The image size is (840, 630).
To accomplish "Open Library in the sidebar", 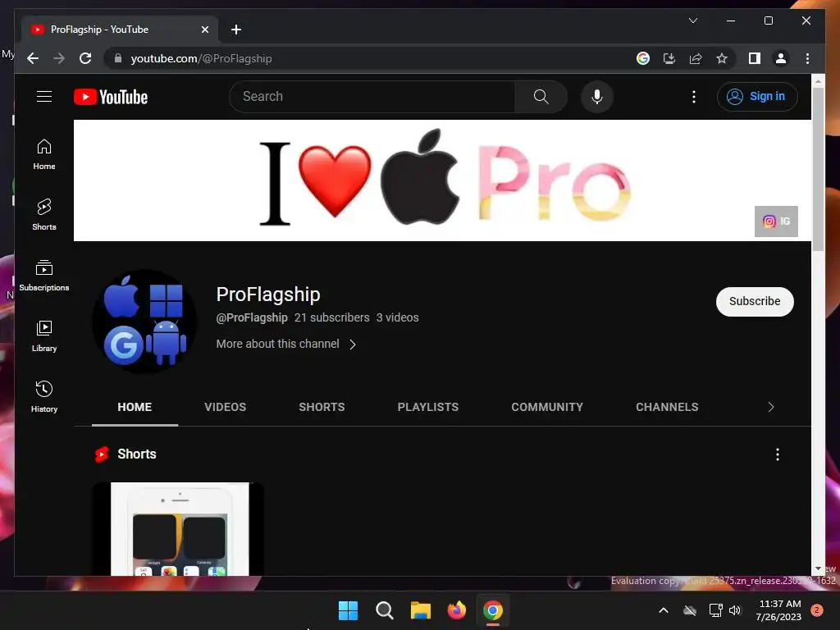I will click(44, 336).
